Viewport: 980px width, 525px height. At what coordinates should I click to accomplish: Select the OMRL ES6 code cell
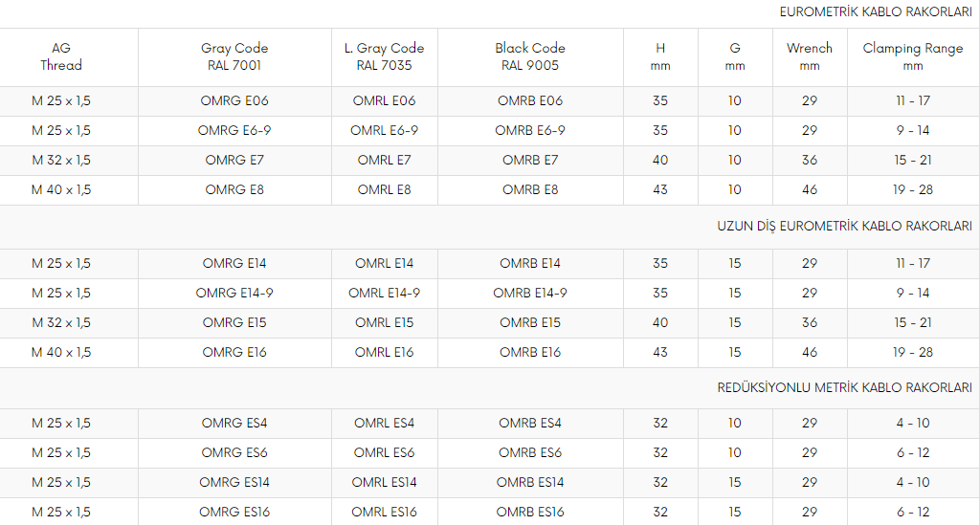(384, 452)
